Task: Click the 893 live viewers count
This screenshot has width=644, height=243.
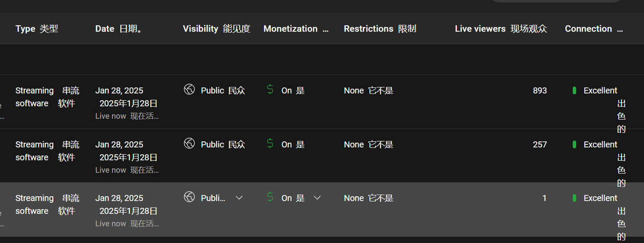Action: click(540, 91)
